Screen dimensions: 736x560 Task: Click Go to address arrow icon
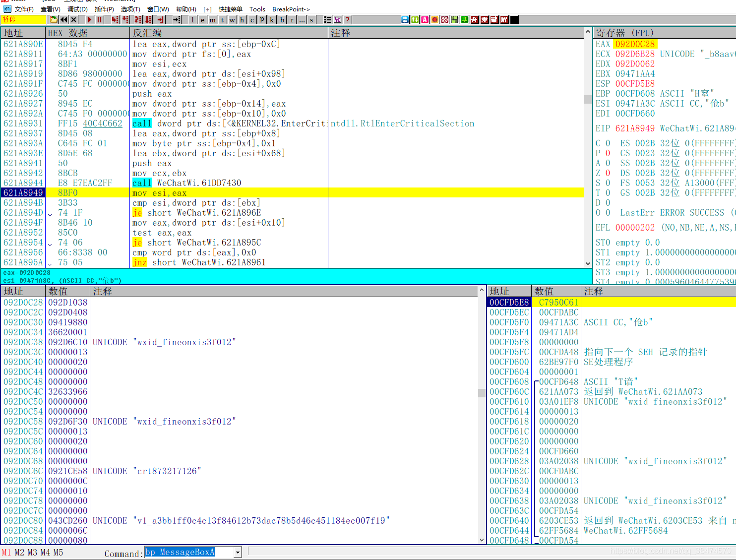(177, 20)
